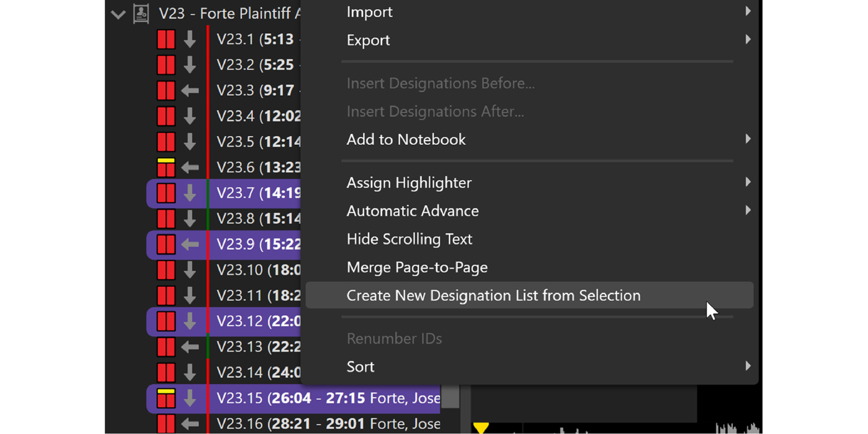
Task: Select Merge Page-to-Page menu option
Action: pos(417,268)
